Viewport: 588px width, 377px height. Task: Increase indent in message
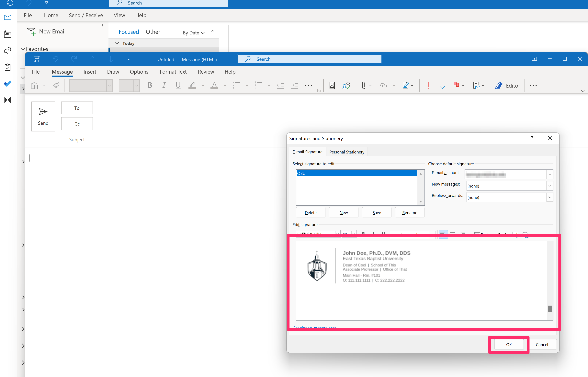pos(295,85)
